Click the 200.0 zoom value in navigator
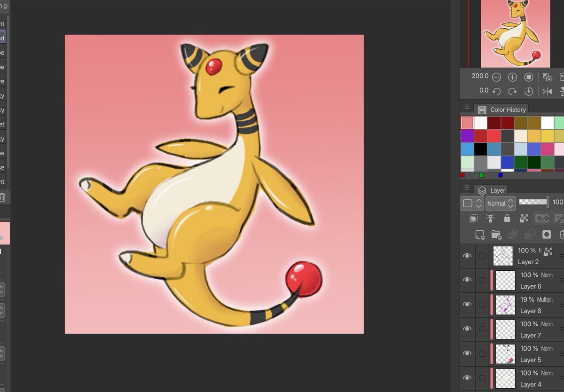 [480, 76]
